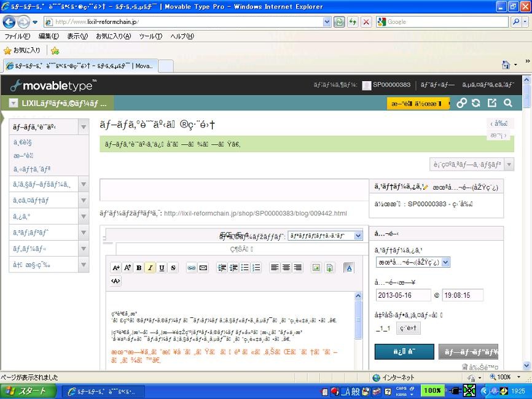Expand the blog selector arrow beside LIXIL
Screen dimensions: 532x399
click(14, 103)
